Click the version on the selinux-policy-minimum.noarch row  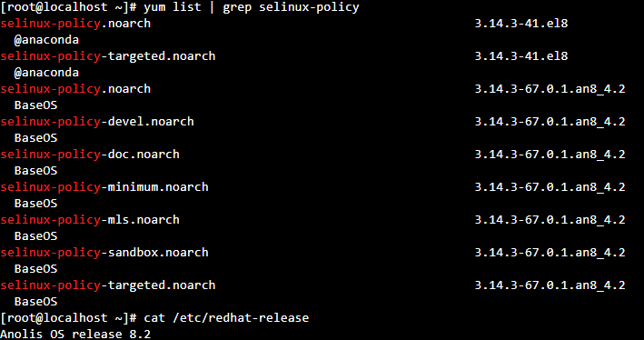550,187
